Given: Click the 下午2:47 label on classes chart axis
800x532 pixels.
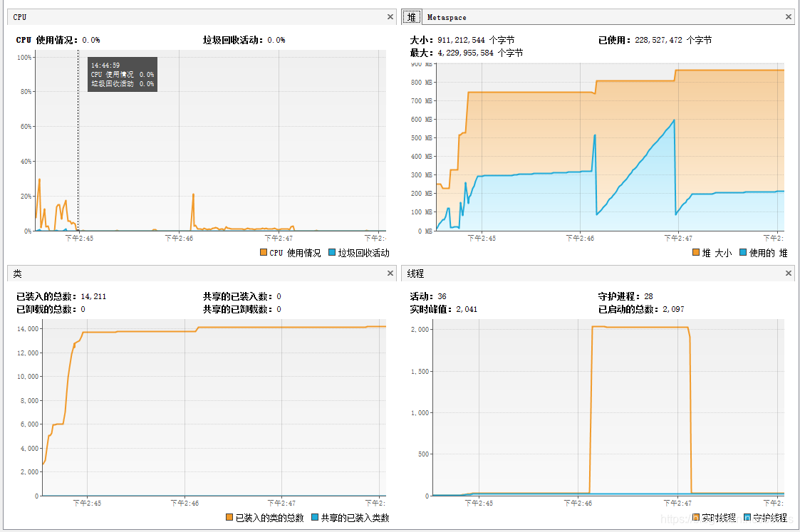Looking at the screenshot, I should click(x=281, y=503).
